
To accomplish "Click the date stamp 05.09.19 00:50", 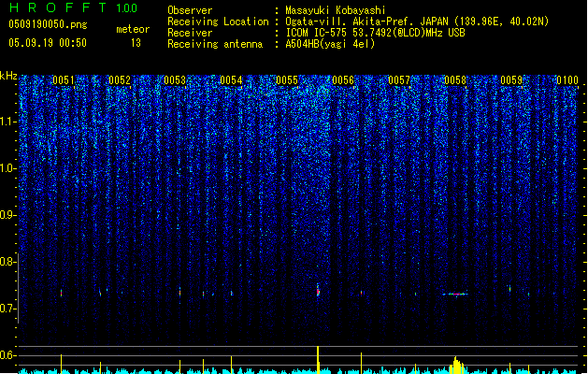I will tap(48, 43).
